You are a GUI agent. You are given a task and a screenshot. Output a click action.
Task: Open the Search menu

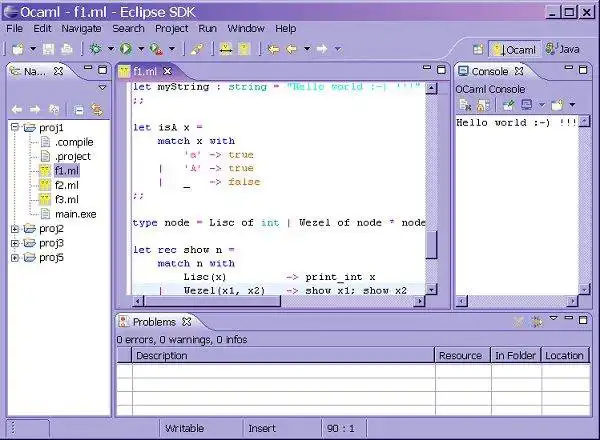[128, 29]
